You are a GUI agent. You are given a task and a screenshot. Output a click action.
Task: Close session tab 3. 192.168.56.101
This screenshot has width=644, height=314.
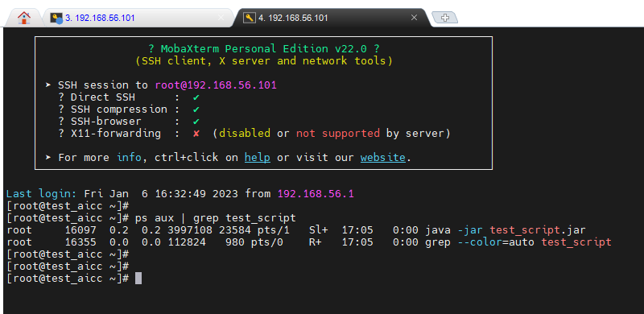[221, 18]
